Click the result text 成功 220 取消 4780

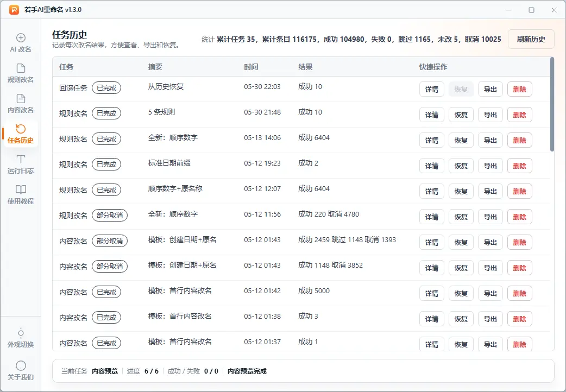(x=329, y=214)
